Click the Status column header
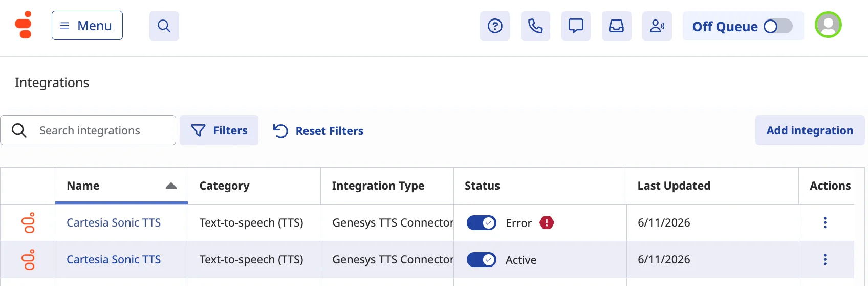 [x=540, y=186]
